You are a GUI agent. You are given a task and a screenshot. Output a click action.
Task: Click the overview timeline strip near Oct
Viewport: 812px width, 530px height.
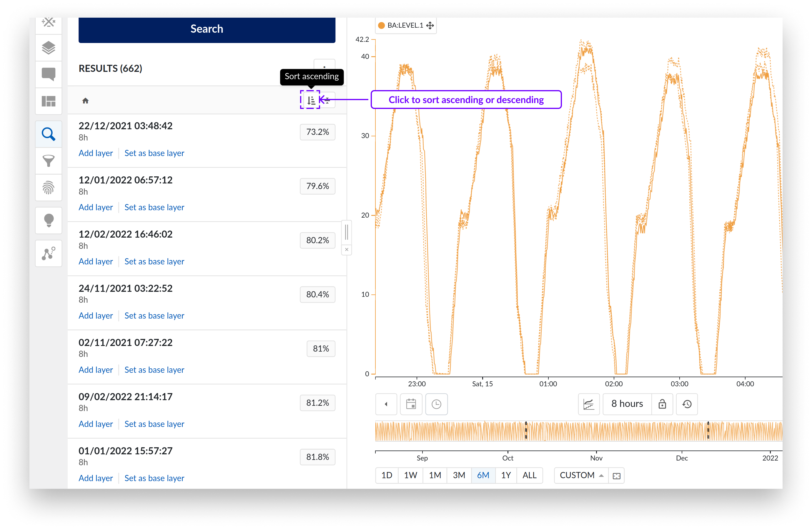coord(508,431)
